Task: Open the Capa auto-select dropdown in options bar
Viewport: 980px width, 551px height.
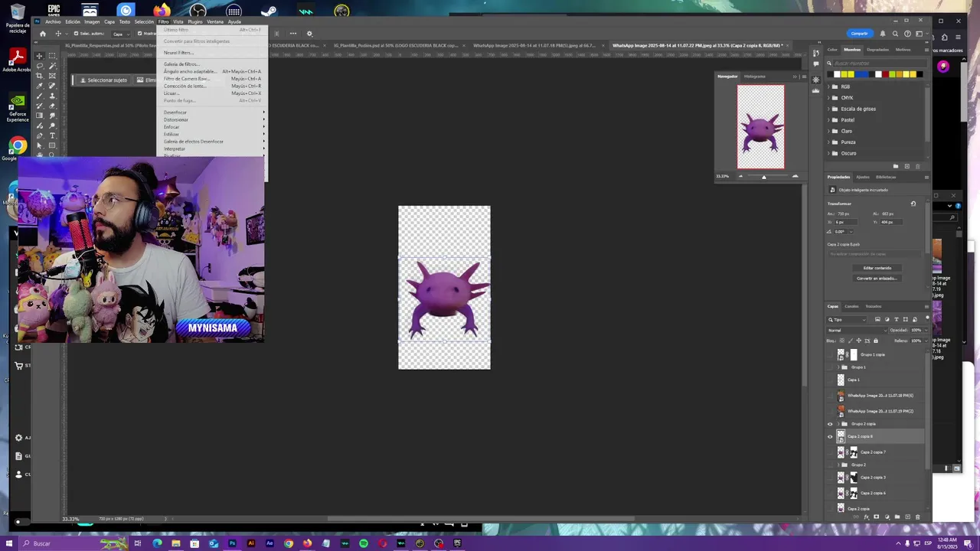Action: 121,34
